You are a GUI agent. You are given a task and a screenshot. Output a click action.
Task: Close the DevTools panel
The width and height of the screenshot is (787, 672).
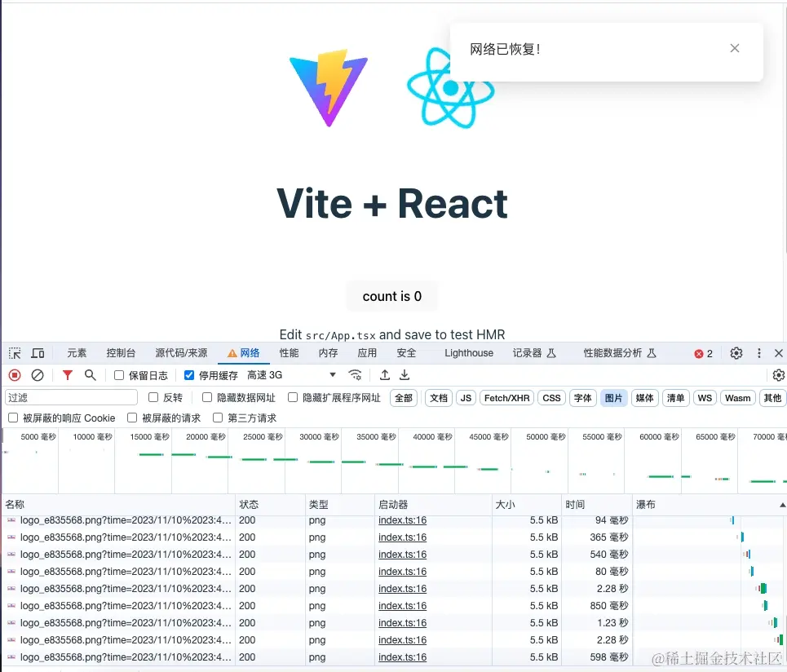779,353
